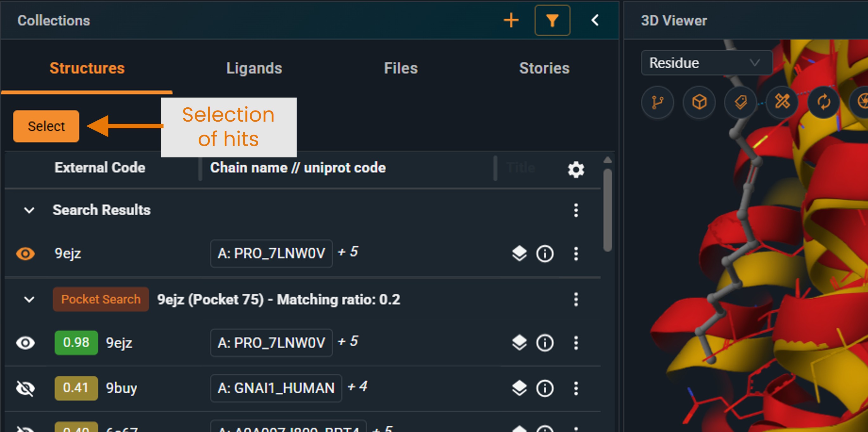
Task: Open the layers icon on the 9ejz result row
Action: pos(519,254)
